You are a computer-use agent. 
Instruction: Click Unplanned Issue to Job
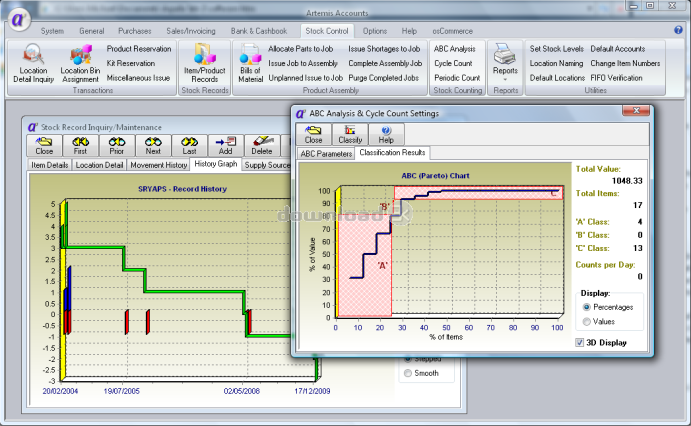point(305,78)
